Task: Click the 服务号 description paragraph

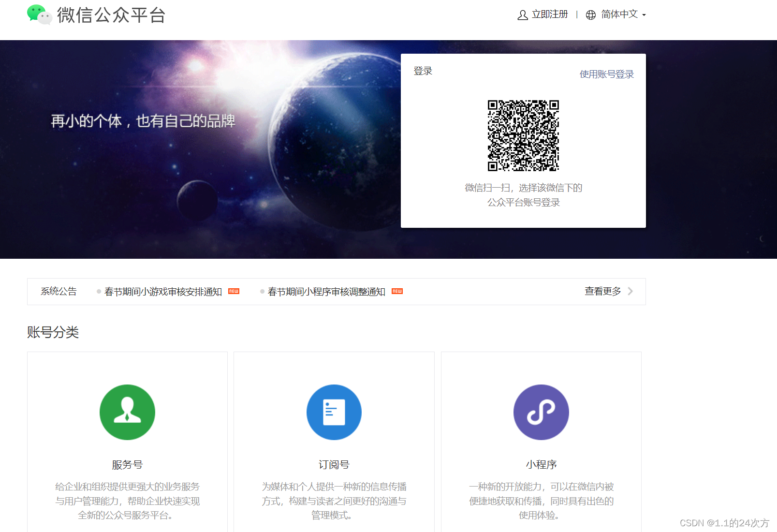Action: pos(127,501)
